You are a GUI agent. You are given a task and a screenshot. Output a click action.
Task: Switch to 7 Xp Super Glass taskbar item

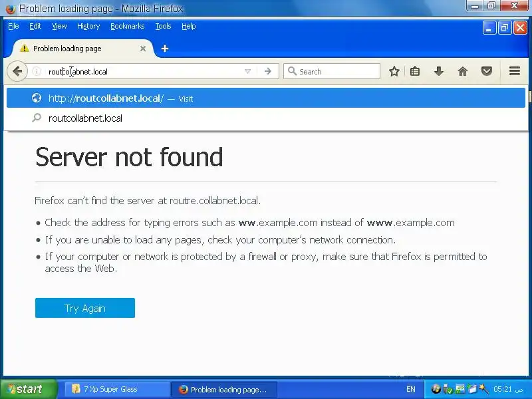(x=117, y=389)
